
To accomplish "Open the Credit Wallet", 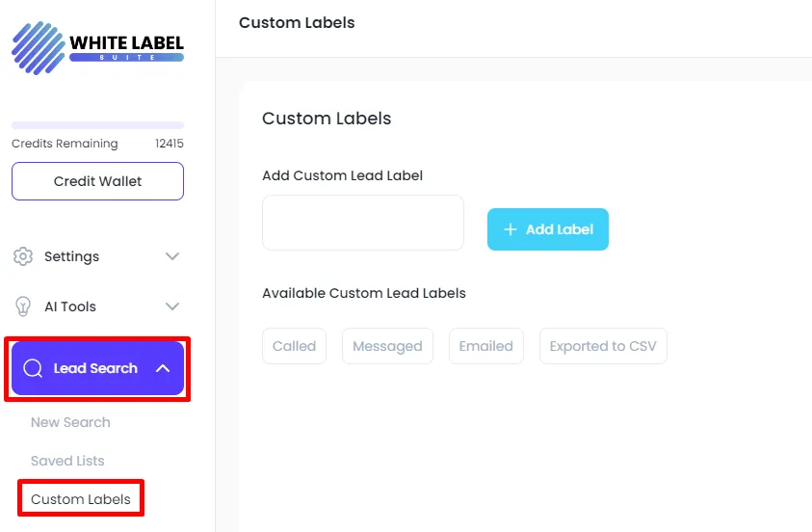I will pyautogui.click(x=98, y=181).
